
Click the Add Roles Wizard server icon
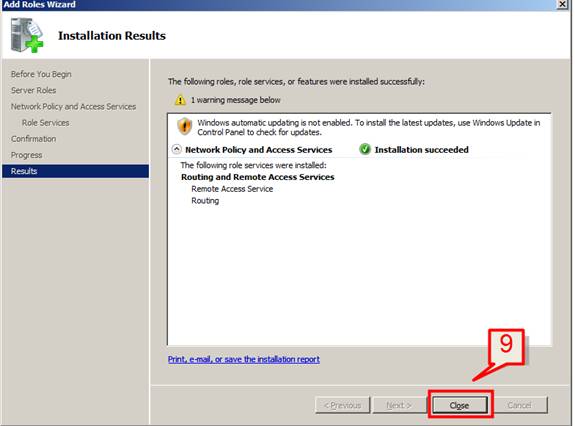click(27, 35)
